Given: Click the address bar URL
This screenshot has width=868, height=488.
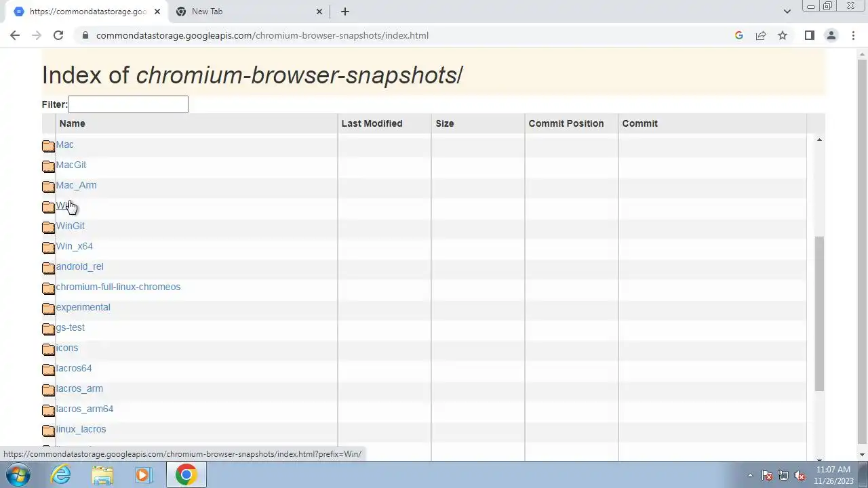Looking at the screenshot, I should (x=262, y=35).
